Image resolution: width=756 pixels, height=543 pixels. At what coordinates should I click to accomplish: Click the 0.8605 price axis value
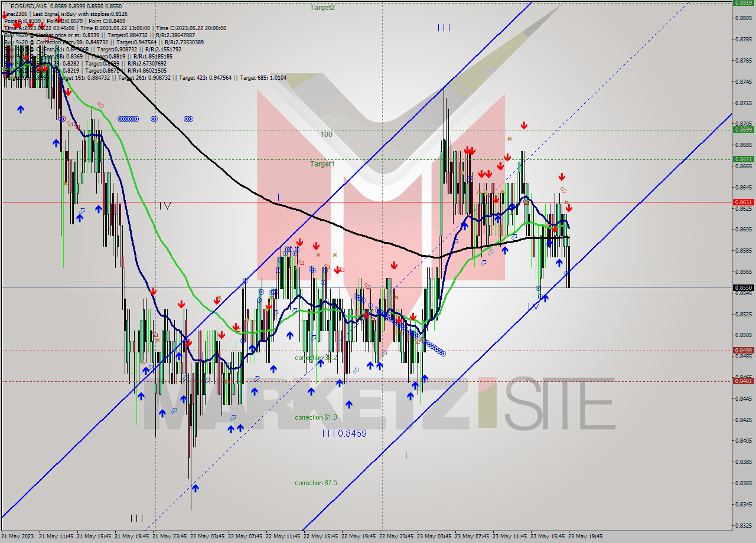[x=743, y=229]
